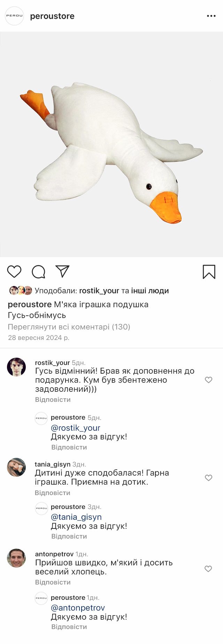Share the post via paper plane icon
Screen dimensions: 223x644
click(62, 271)
